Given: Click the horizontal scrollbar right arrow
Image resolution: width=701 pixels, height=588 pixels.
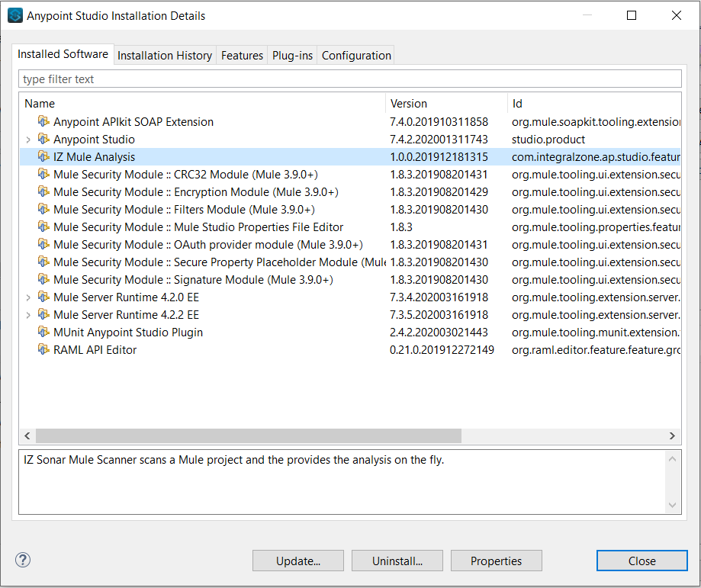Looking at the screenshot, I should pos(672,435).
